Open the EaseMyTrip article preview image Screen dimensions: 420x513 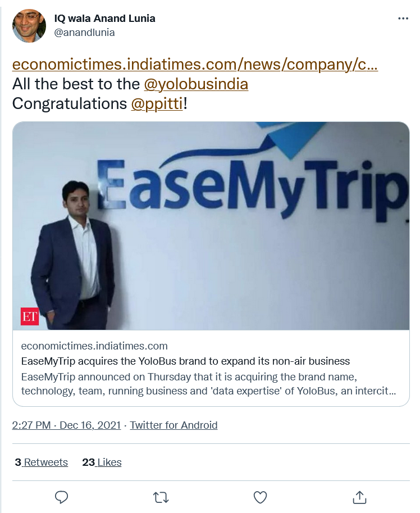(x=211, y=226)
